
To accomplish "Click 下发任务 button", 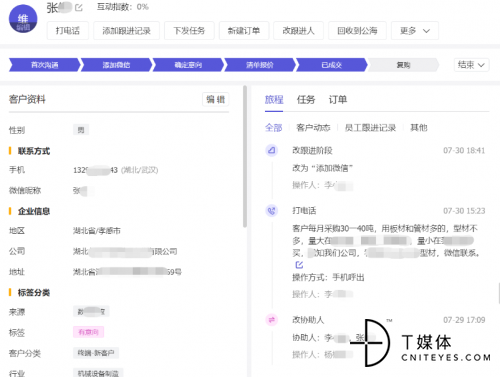I will tap(189, 31).
